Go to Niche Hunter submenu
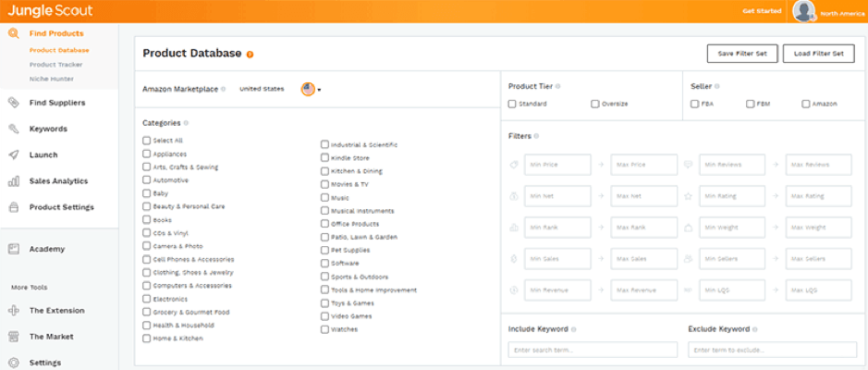This screenshot has width=868, height=370. pyautogui.click(x=52, y=79)
